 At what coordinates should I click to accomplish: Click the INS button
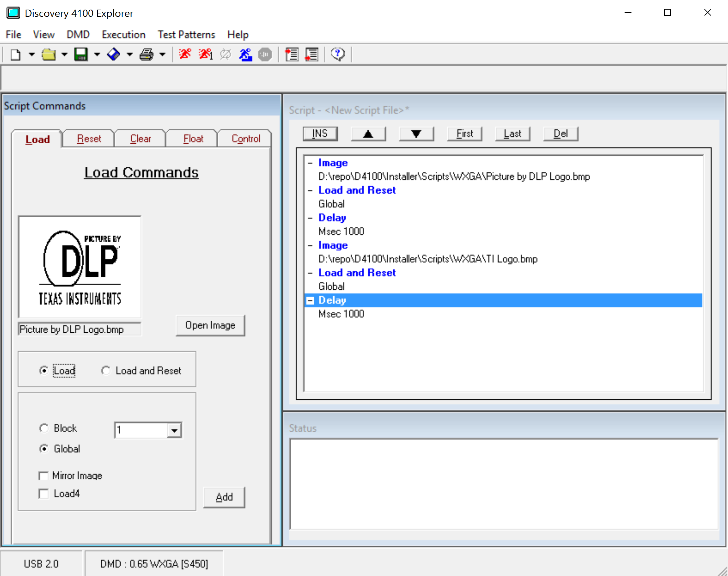[x=320, y=134]
